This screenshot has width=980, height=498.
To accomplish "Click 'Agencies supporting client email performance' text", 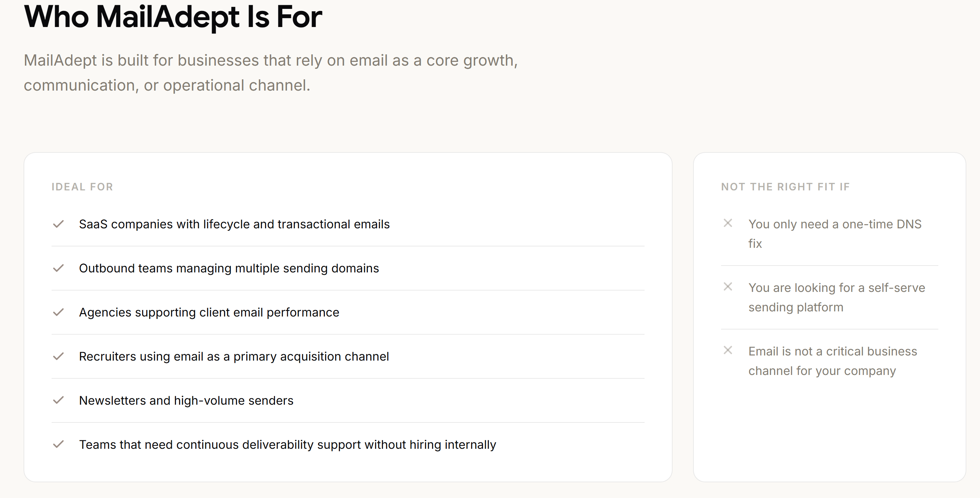I will tap(209, 313).
